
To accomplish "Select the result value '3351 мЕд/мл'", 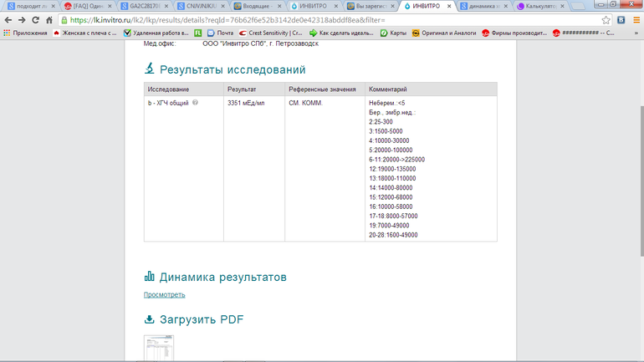I will [246, 103].
